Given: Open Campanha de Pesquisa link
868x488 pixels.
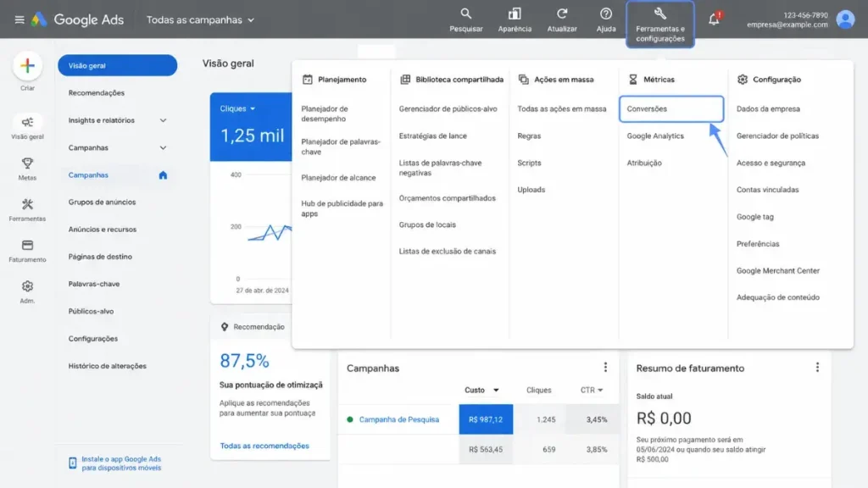Looking at the screenshot, I should click(398, 419).
